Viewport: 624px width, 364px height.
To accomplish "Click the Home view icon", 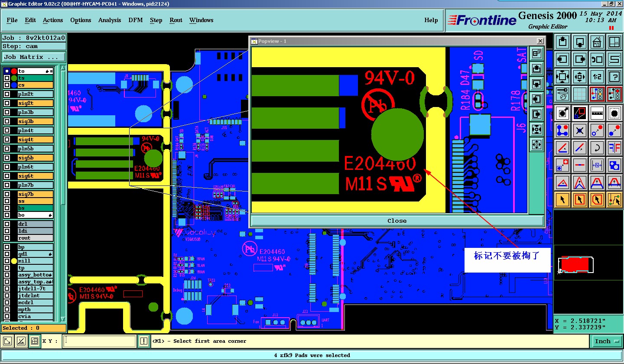I will click(x=597, y=42).
